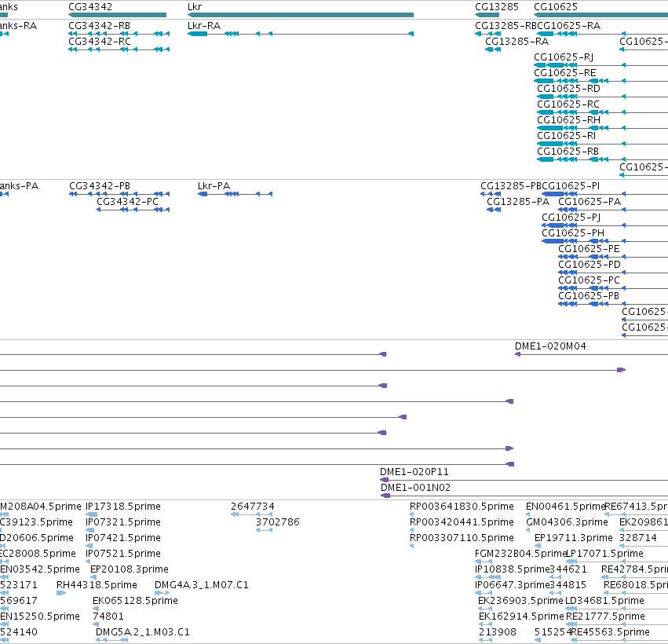The width and height of the screenshot is (668, 644).
Task: Click EST EN00461.5prime
Action: tap(565, 507)
